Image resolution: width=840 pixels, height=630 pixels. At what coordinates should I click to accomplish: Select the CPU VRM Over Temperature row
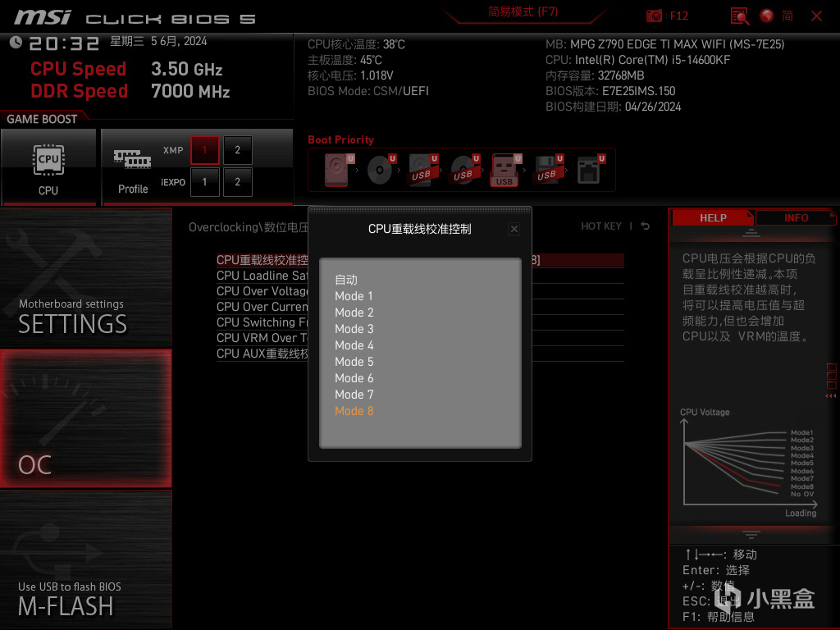click(x=420, y=337)
